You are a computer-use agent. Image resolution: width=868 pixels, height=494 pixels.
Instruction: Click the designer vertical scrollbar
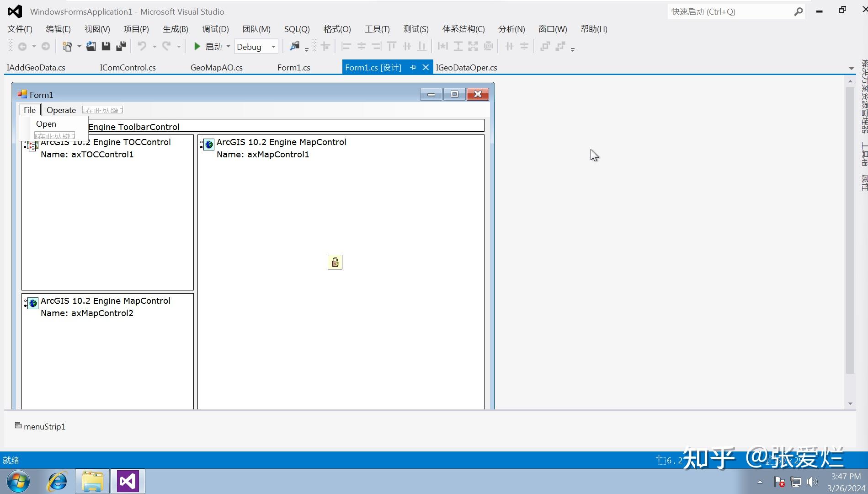coord(850,230)
